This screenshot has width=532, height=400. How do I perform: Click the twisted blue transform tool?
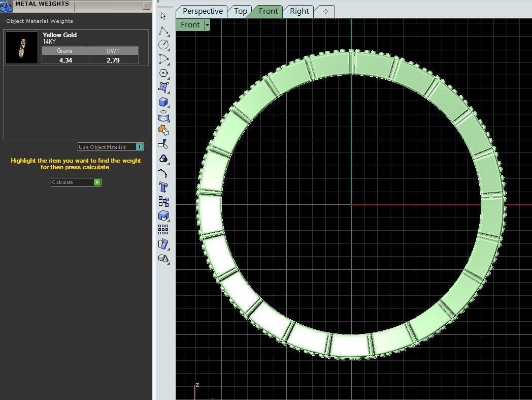click(x=163, y=244)
